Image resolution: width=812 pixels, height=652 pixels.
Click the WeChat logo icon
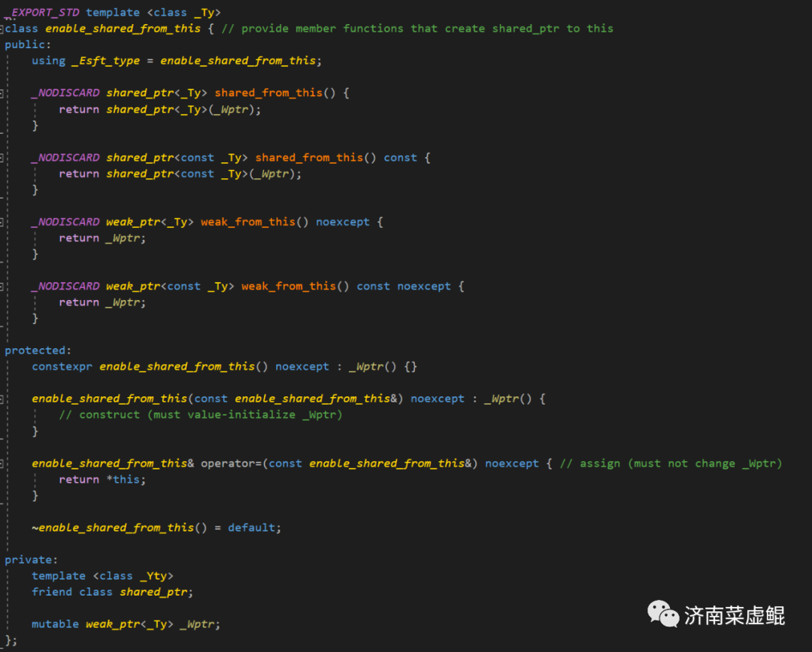(x=663, y=614)
